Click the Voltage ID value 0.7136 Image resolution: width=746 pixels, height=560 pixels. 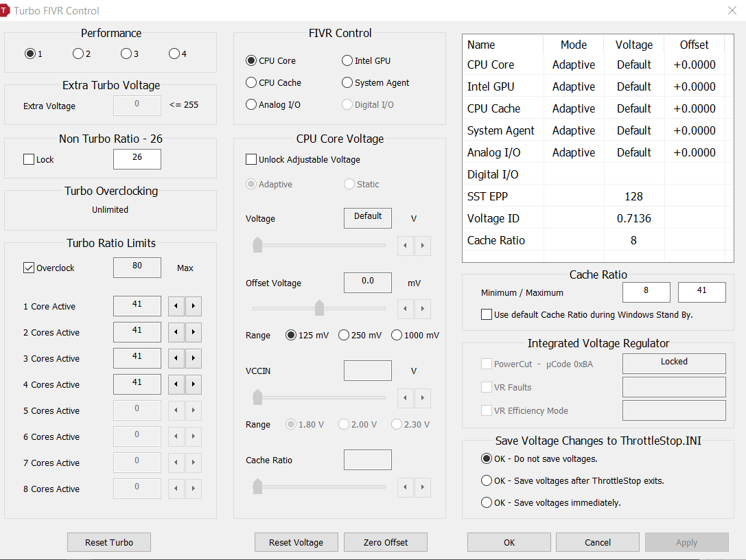pos(633,218)
